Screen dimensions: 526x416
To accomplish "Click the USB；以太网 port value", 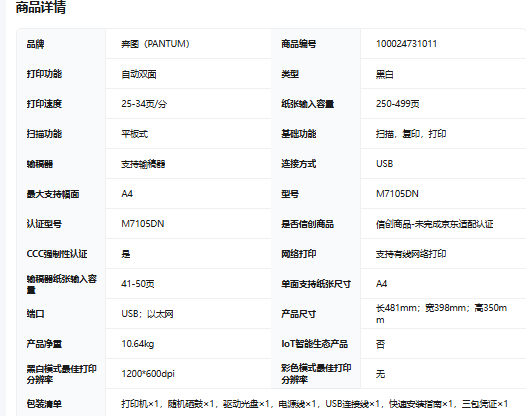I will 147,314.
